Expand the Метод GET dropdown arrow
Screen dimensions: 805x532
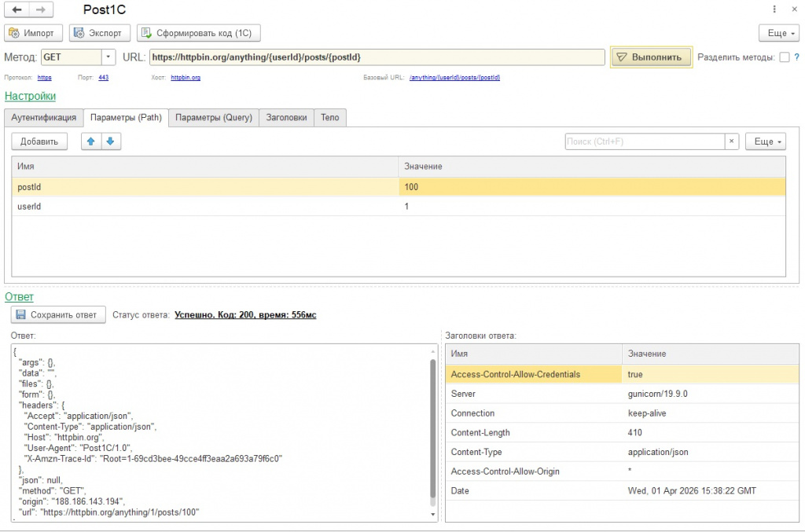(x=108, y=57)
